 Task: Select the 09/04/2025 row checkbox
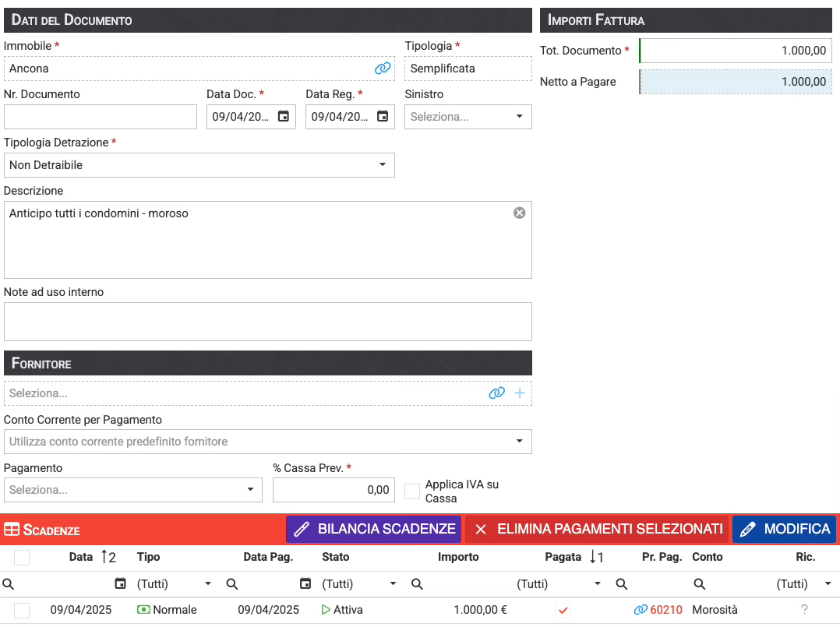point(22,610)
